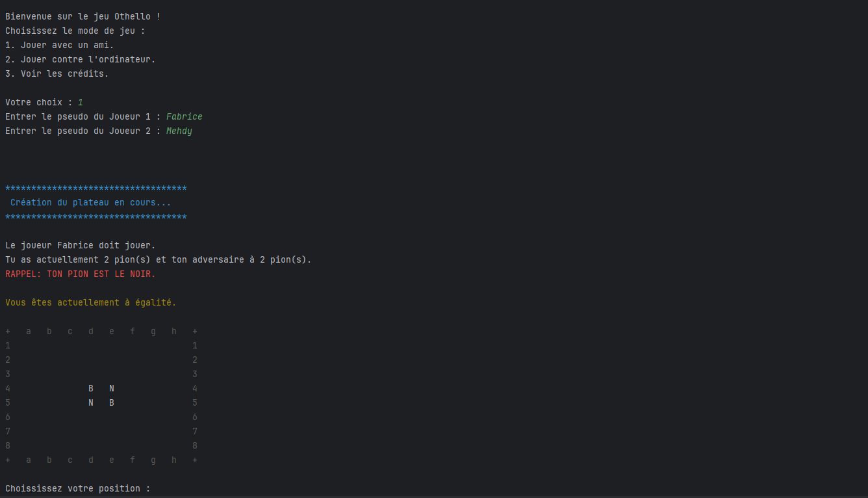Click the N piece at d5
The height and width of the screenshot is (498, 868).
(x=91, y=402)
